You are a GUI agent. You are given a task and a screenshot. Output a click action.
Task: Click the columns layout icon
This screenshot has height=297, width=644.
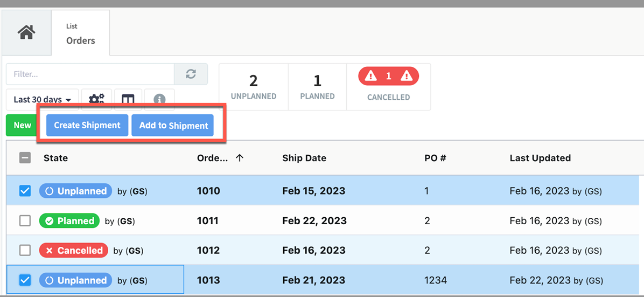128,100
